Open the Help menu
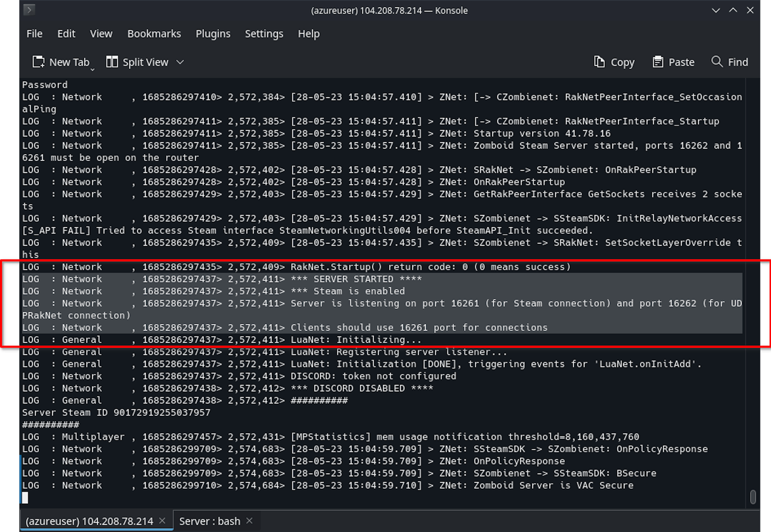This screenshot has height=532, width=771. (x=309, y=34)
